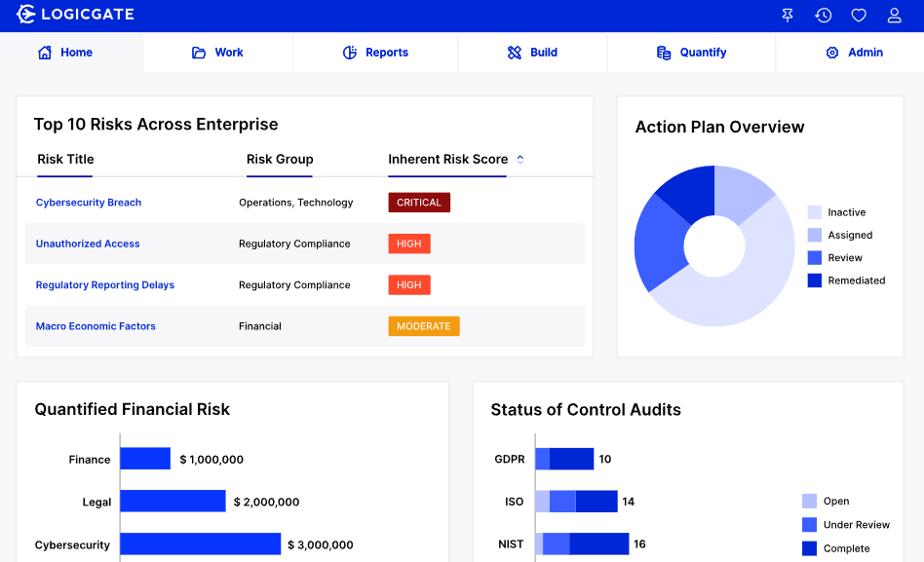Select the Reports pie chart icon
This screenshot has height=562, width=924.
pos(348,52)
